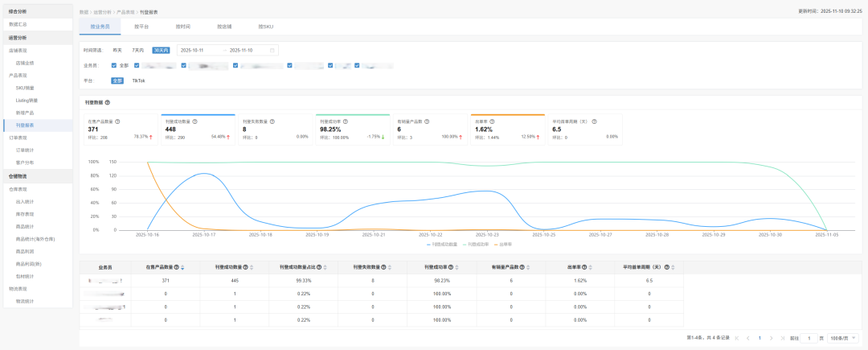Toggle the last salesperson checkbox in row
Image resolution: width=868 pixels, height=350 pixels.
pos(355,65)
